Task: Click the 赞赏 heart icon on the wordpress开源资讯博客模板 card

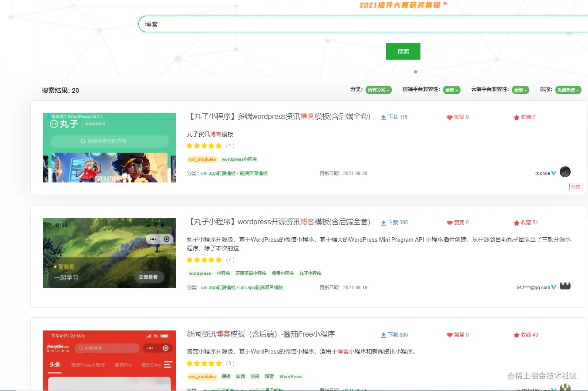Action: tap(450, 223)
